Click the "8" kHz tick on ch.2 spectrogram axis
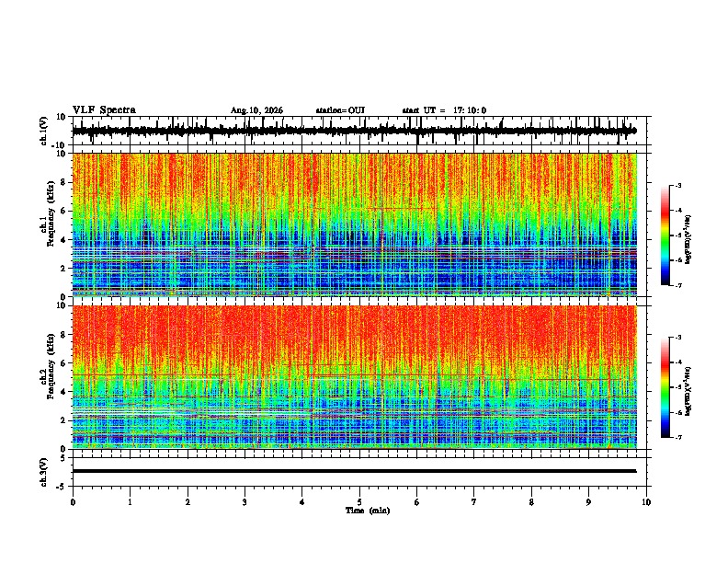The image size is (728, 563). [63, 335]
